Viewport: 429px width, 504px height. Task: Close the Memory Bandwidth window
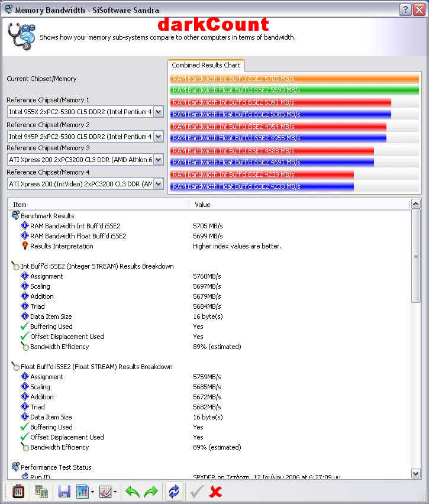pos(420,9)
